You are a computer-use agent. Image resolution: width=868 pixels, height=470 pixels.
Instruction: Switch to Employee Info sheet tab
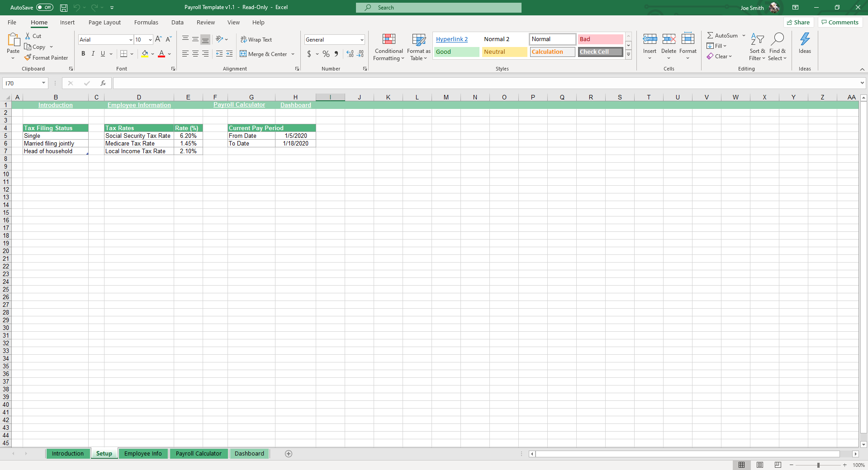(x=143, y=453)
